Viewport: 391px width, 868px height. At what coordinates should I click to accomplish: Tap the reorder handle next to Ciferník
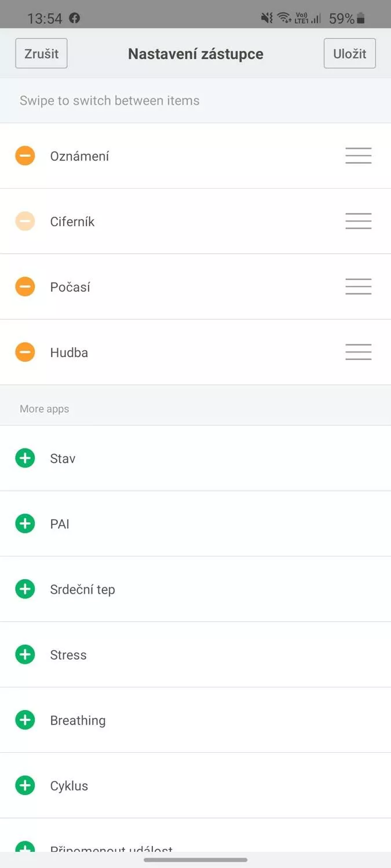(x=359, y=221)
